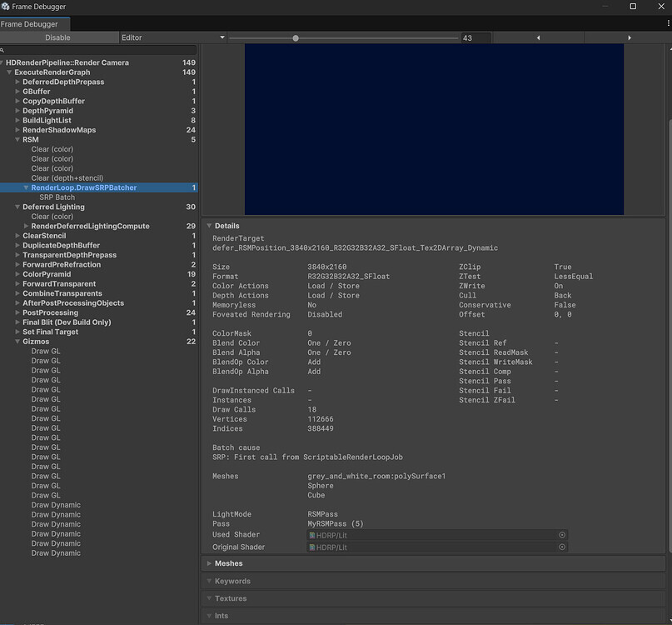Switch to the Frame Debugger tab
The height and width of the screenshot is (625, 672).
(33, 24)
